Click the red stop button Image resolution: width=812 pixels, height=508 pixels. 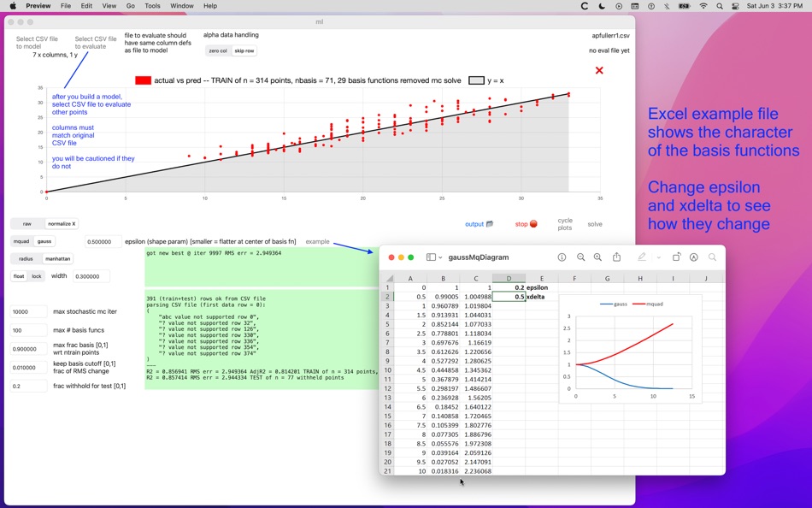coord(527,224)
